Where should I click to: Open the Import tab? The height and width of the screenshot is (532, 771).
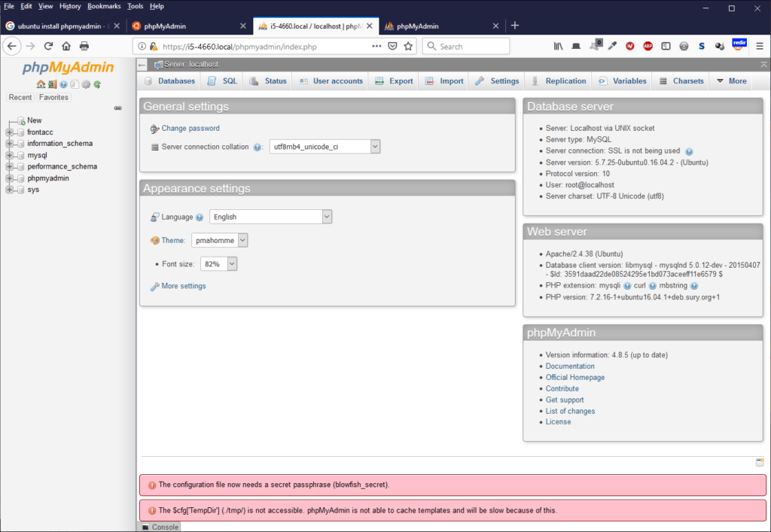point(444,81)
